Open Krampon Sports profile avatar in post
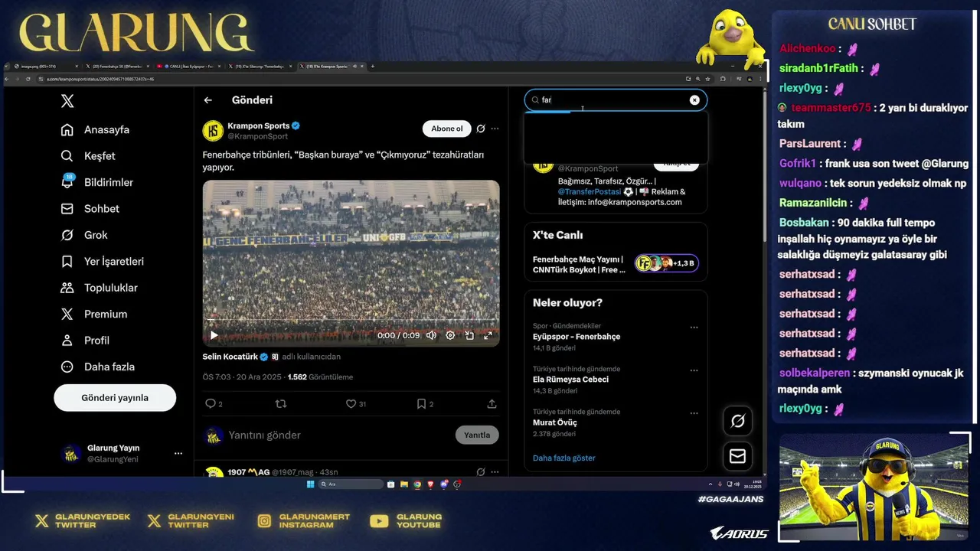This screenshot has height=551, width=980. (x=213, y=131)
